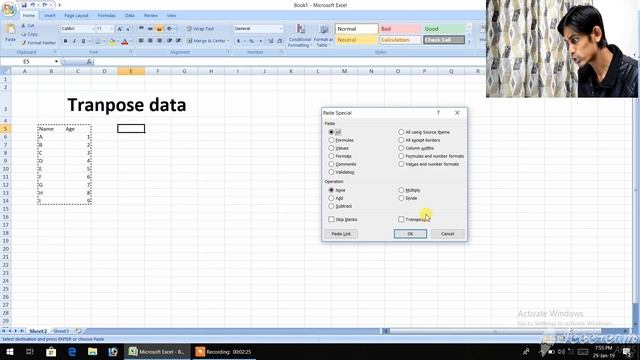Switch to the Review ribbon tab
640x360 pixels.
coord(151,16)
